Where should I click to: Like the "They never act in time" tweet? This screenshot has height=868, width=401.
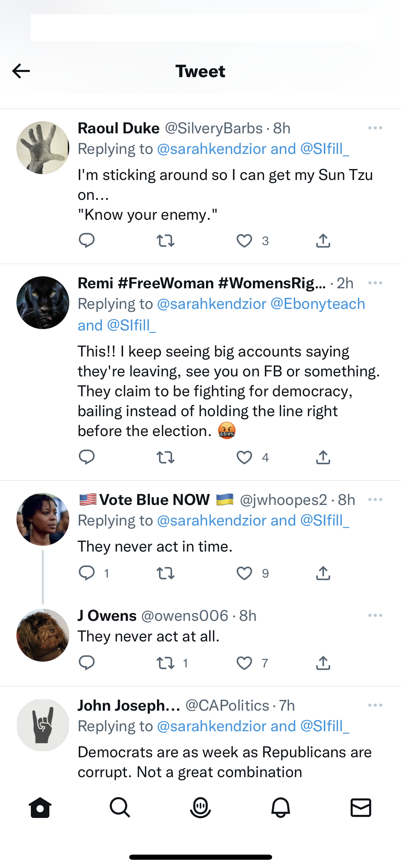click(x=244, y=573)
